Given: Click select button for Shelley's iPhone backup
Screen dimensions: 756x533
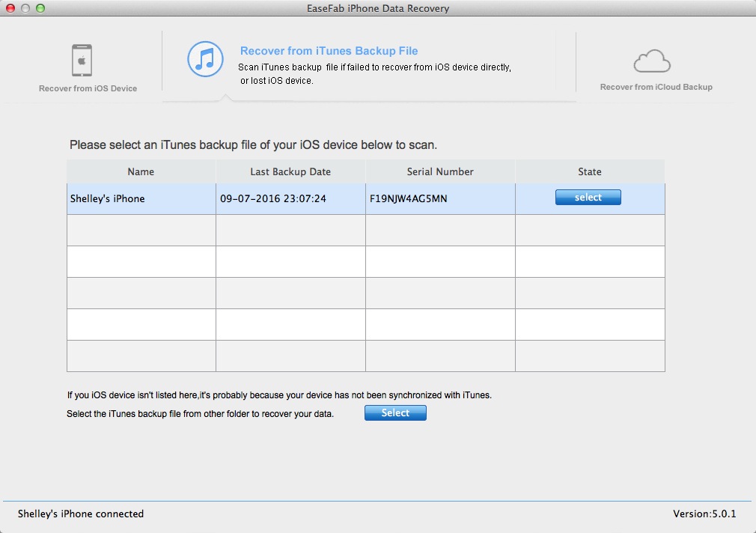Looking at the screenshot, I should click(x=588, y=198).
